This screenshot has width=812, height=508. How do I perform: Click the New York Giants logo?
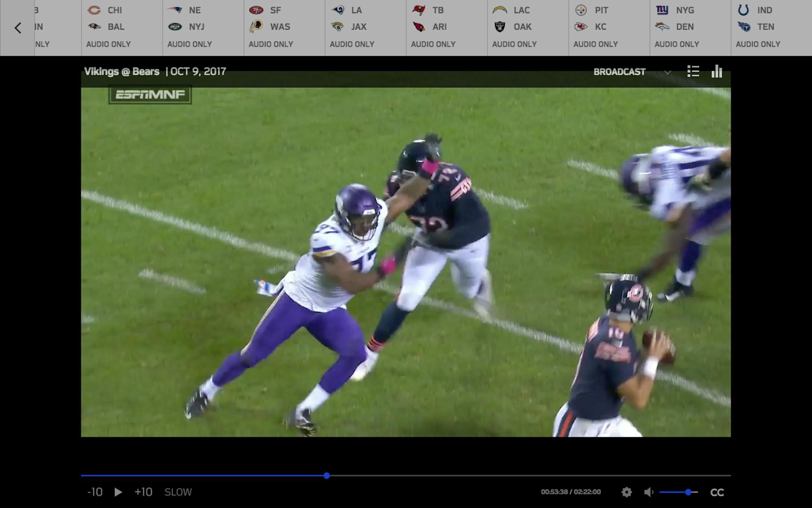(x=662, y=10)
